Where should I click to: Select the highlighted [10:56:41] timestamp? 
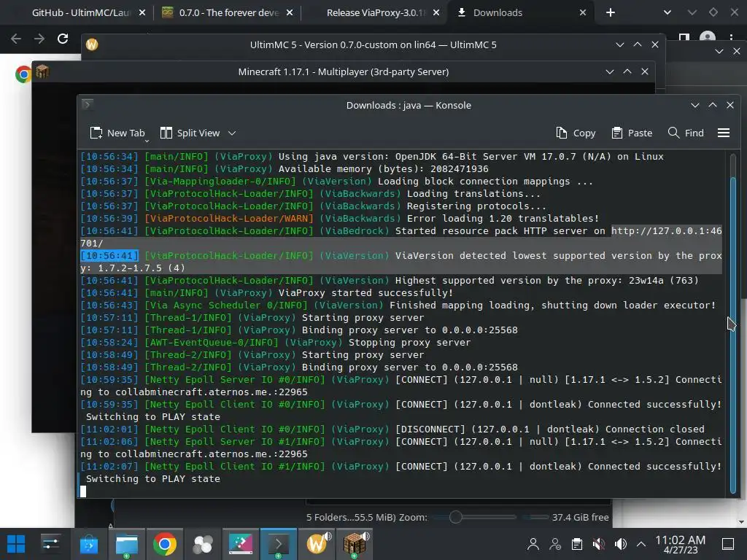point(109,256)
